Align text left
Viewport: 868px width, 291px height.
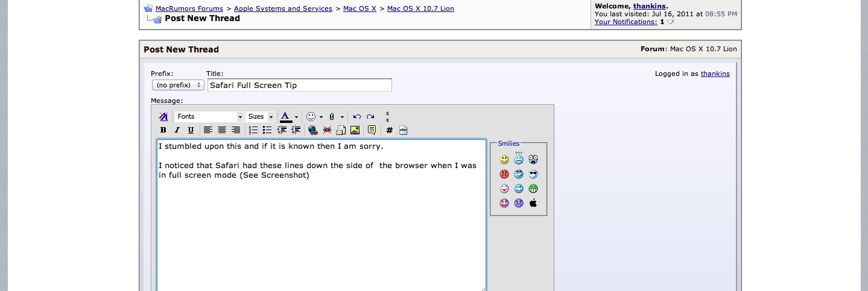click(x=208, y=130)
